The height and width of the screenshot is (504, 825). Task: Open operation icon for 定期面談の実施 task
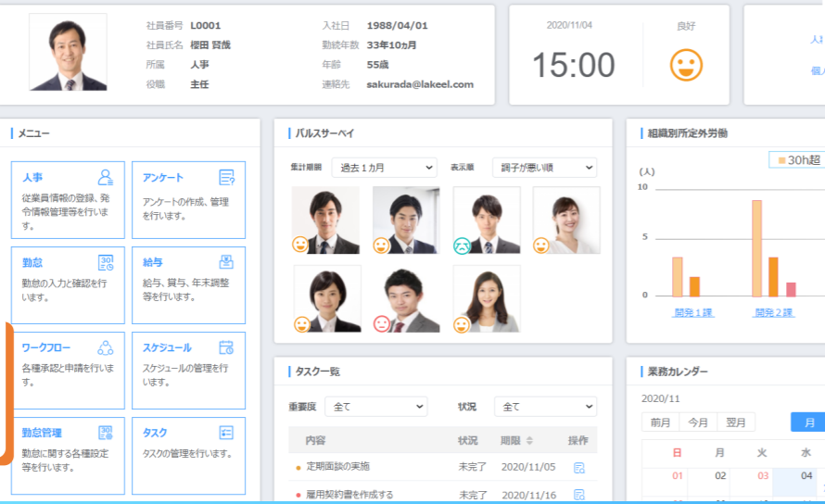pos(579,467)
